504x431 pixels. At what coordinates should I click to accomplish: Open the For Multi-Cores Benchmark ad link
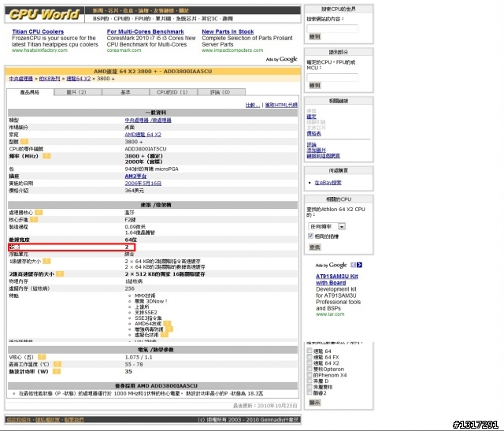click(145, 32)
